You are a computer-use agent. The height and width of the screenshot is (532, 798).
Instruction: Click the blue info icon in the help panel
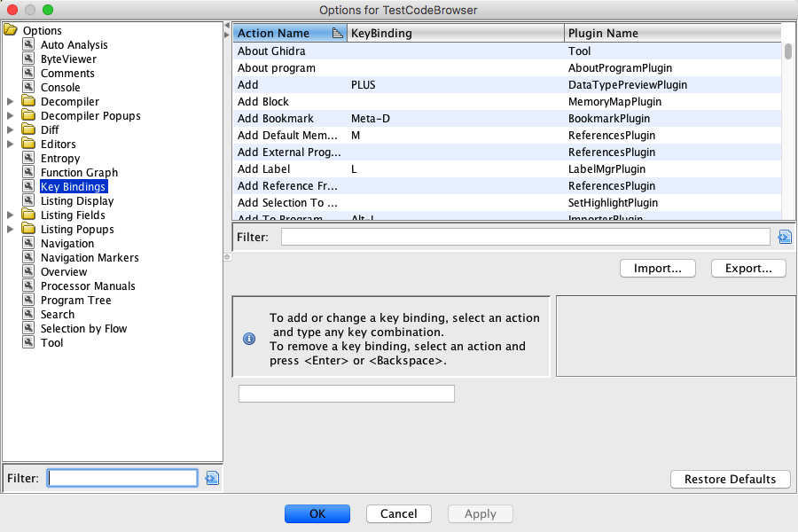pyautogui.click(x=249, y=339)
